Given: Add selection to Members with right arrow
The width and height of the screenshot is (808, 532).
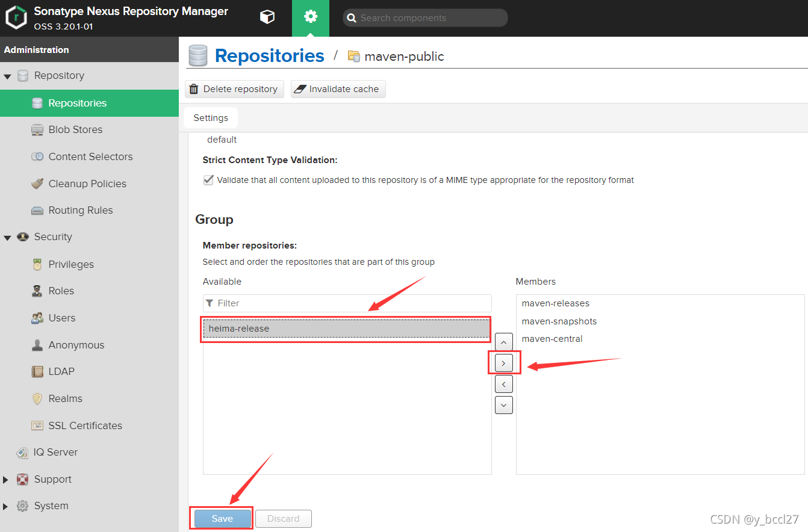Looking at the screenshot, I should (503, 363).
